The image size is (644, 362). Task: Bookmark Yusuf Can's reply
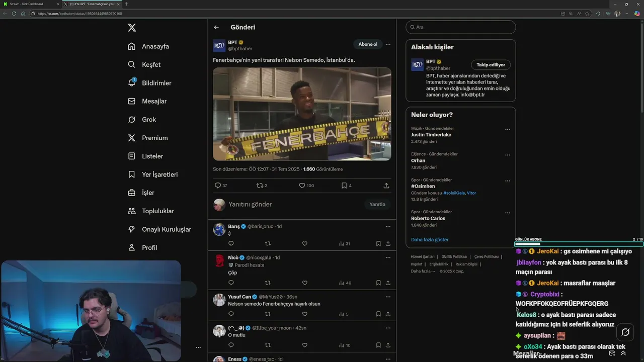tap(378, 314)
